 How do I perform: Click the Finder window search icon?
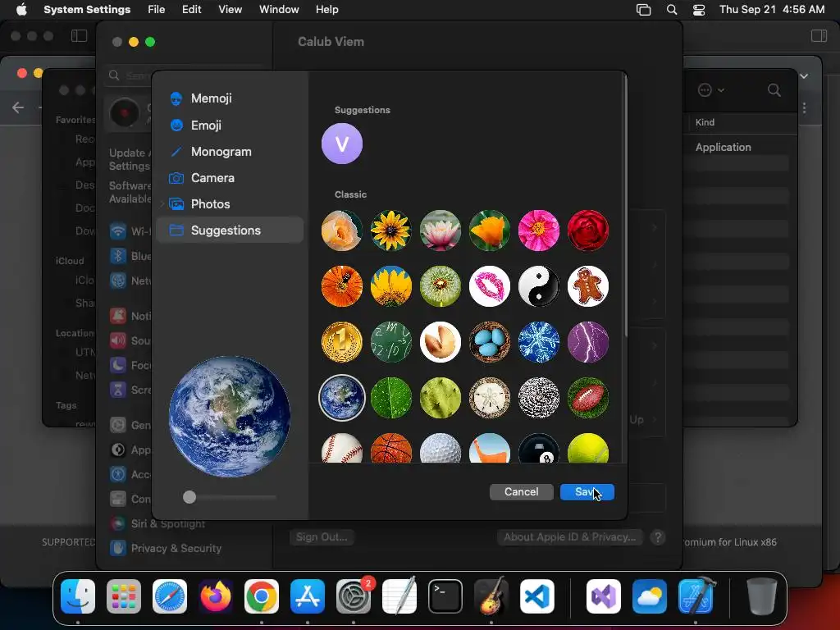click(774, 90)
